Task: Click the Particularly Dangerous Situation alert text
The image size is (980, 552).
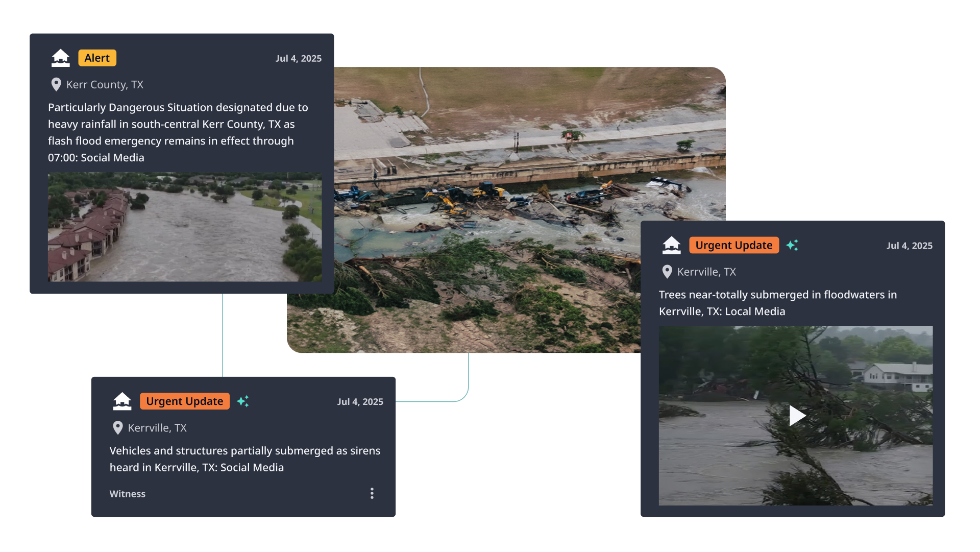Action: click(x=178, y=132)
